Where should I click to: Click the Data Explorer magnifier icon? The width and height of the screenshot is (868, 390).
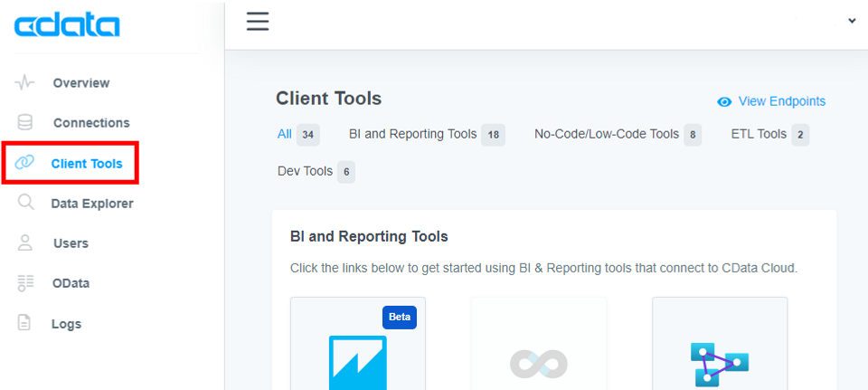click(25, 203)
